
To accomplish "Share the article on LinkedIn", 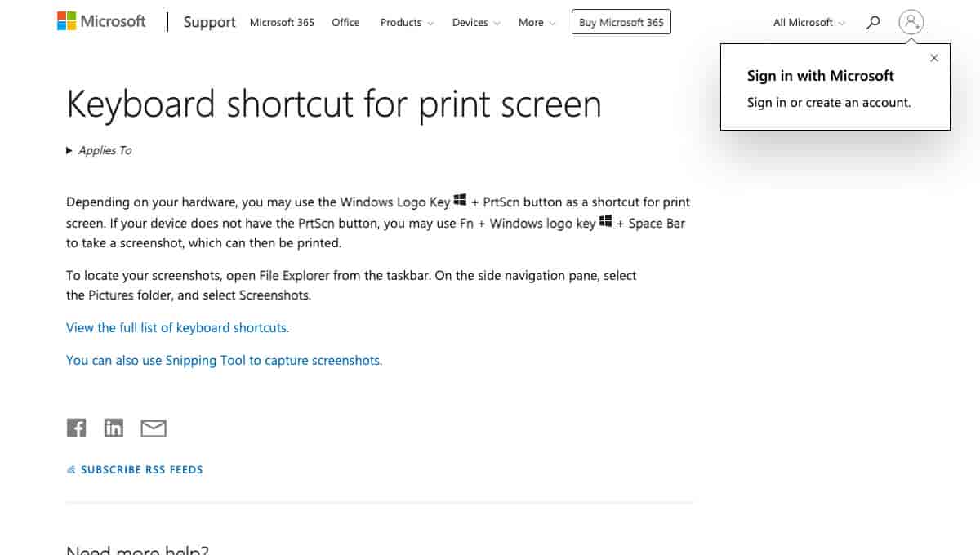I will click(x=114, y=428).
